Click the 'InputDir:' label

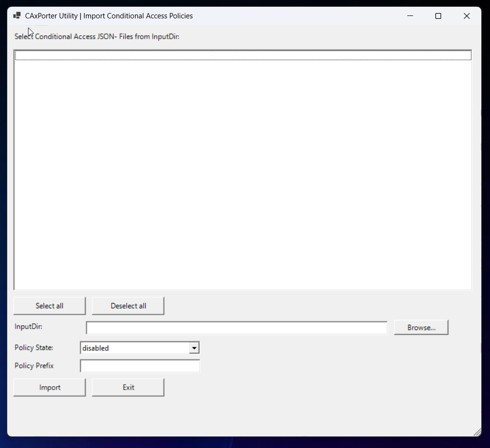(29, 327)
